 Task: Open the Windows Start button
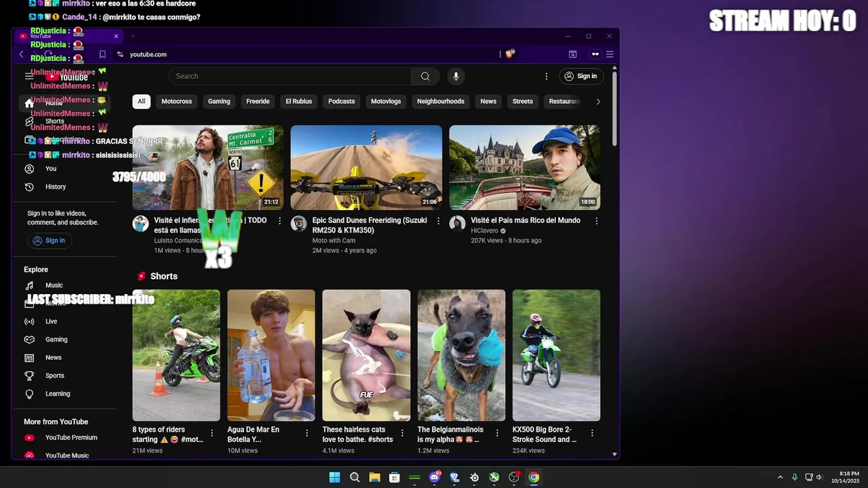tap(334, 477)
